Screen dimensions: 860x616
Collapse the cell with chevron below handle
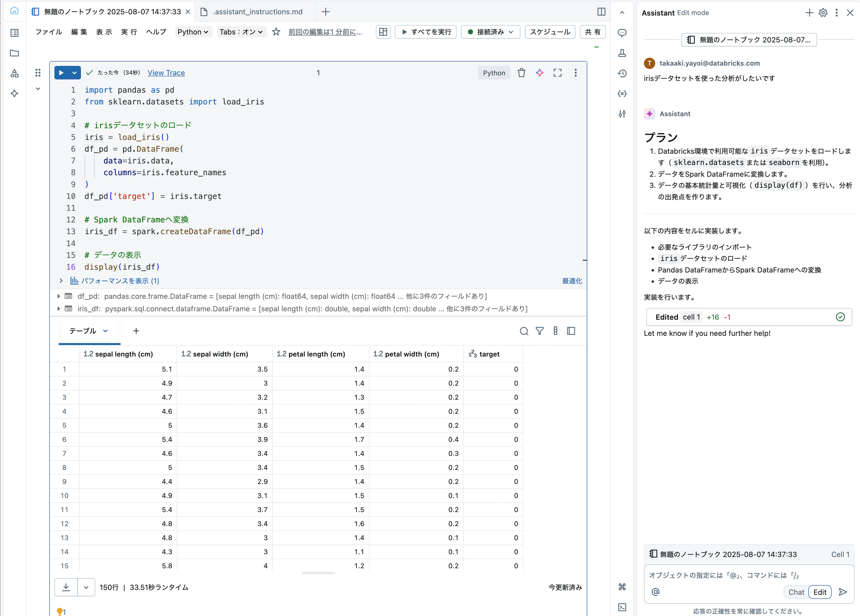[38, 89]
